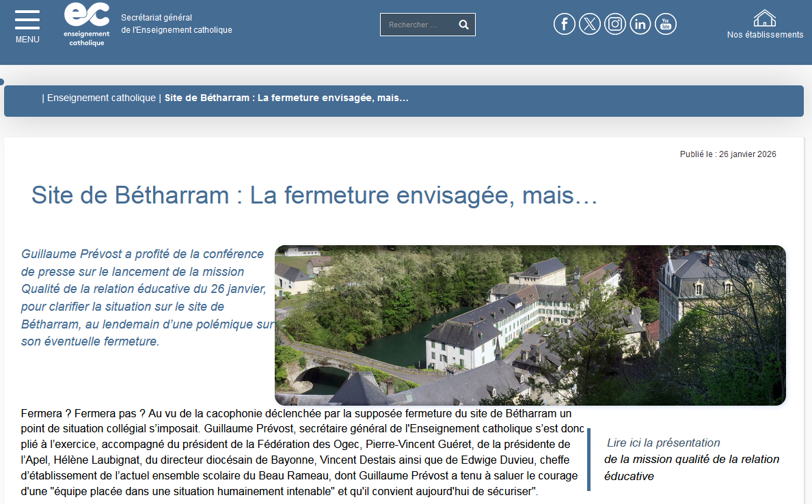Image resolution: width=812 pixels, height=504 pixels.
Task: Open the X (Twitter) social icon
Action: click(x=589, y=25)
